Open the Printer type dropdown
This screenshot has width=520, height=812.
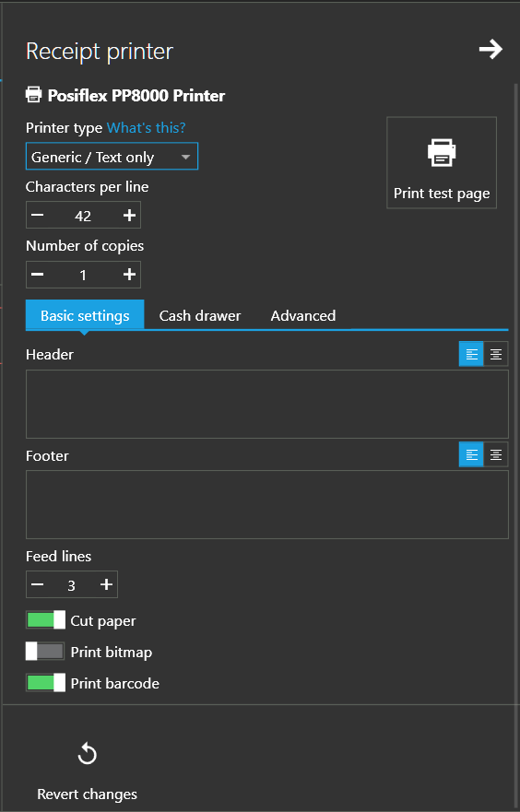[x=112, y=157]
